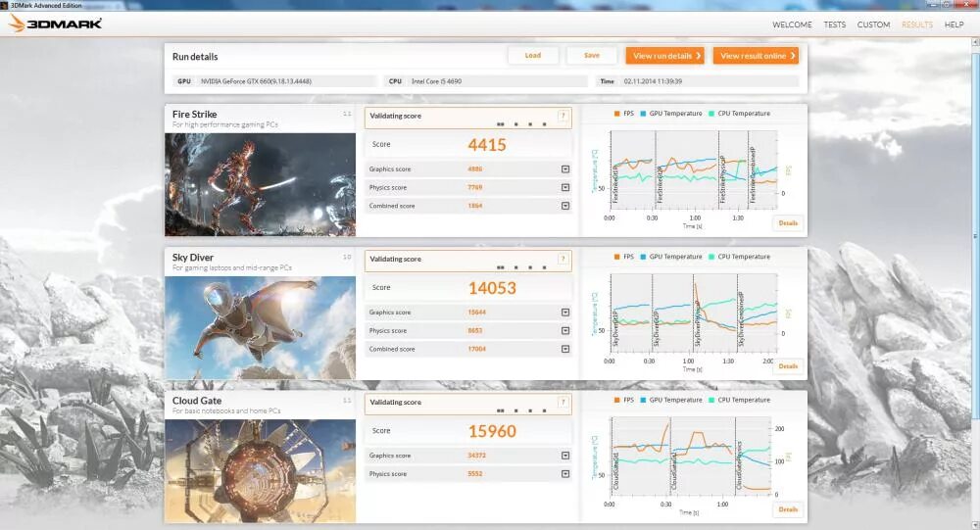Click Validating score bar in Fire Strike panel
This screenshot has width=980, height=530.
click(x=468, y=118)
